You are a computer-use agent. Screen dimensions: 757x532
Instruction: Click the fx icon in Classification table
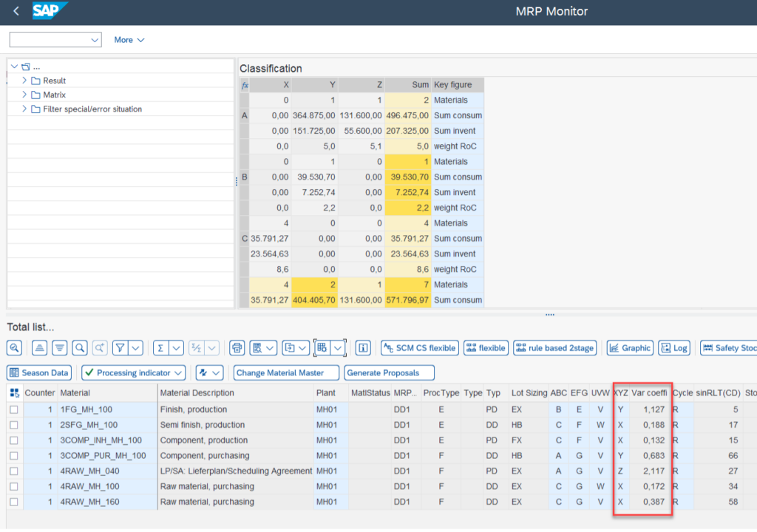(x=245, y=85)
